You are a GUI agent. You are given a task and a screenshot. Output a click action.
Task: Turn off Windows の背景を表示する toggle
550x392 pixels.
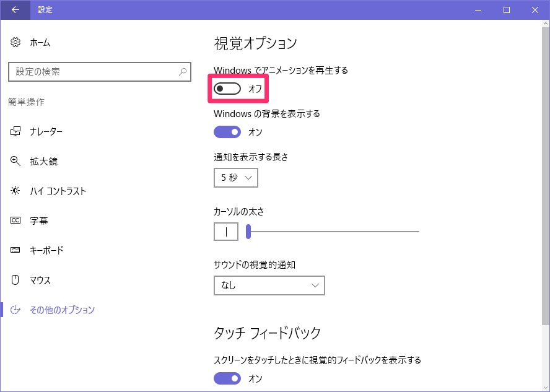tap(227, 132)
